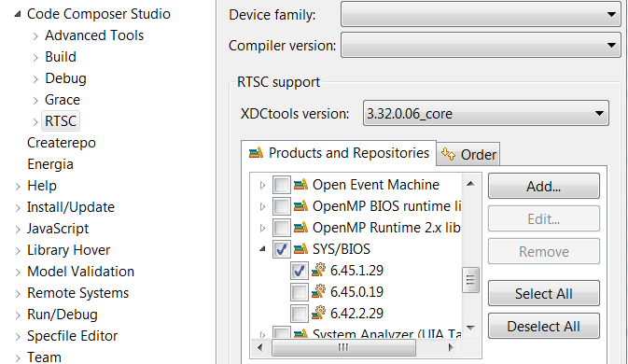628x364 pixels.
Task: Collapse the SYS/BIOS tree node
Action: (262, 249)
